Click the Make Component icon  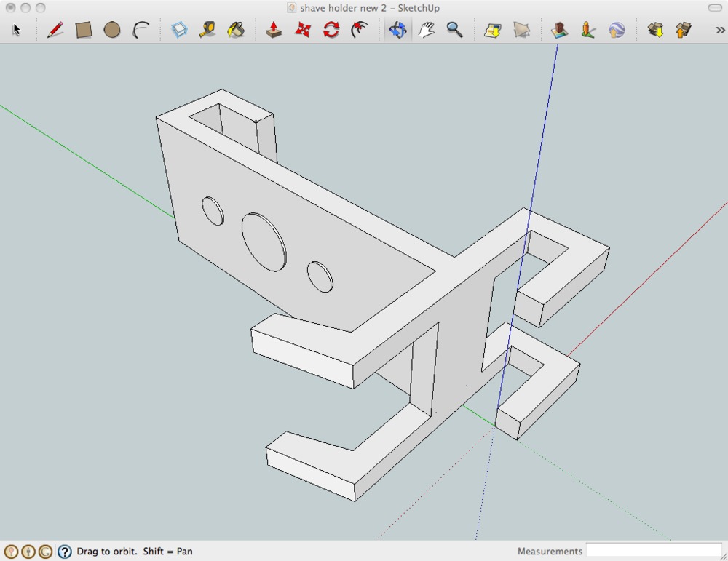click(x=179, y=30)
